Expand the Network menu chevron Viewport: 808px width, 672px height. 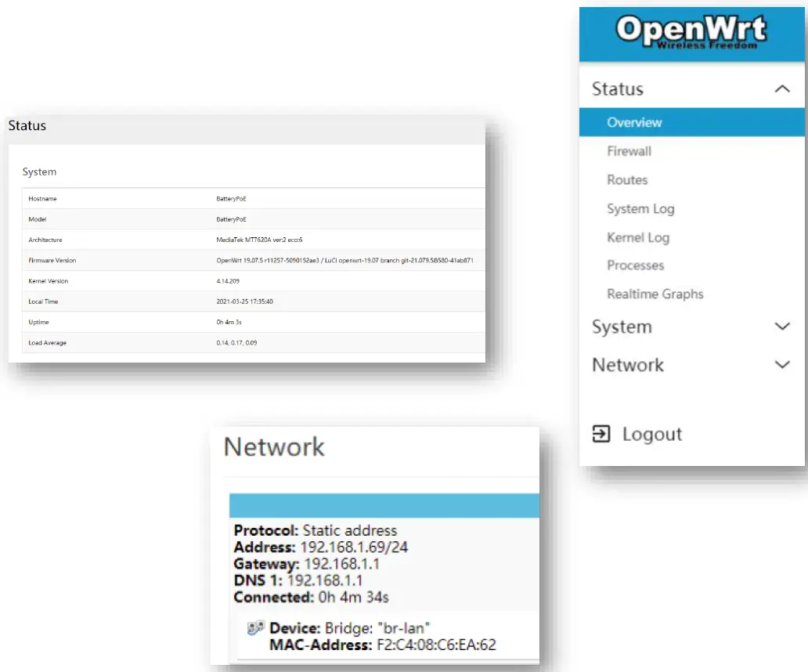781,365
